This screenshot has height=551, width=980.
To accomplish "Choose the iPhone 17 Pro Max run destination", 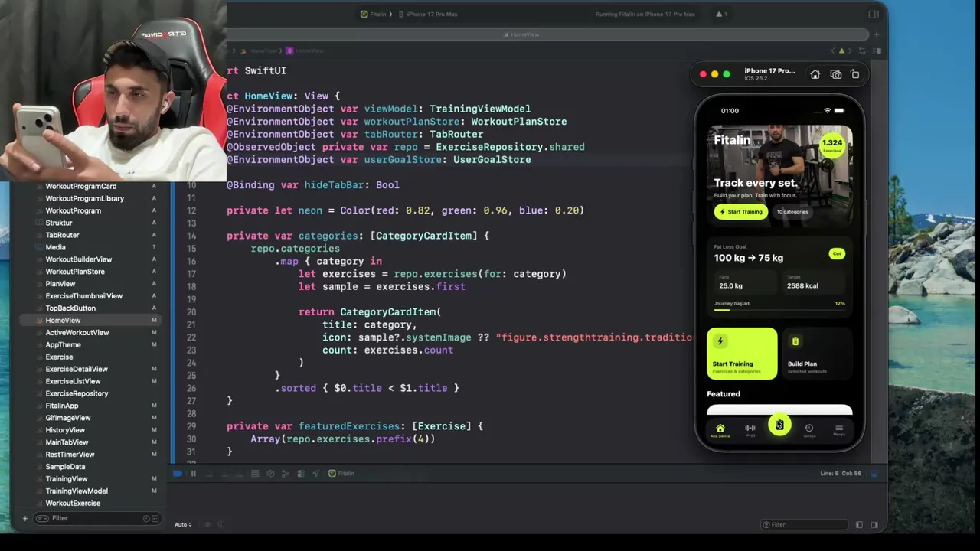I will point(426,14).
